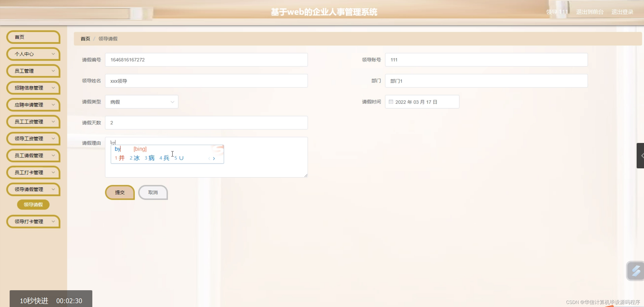Click the 首页 breadcrumb link
Screen dimensions: 644x307
pos(85,39)
